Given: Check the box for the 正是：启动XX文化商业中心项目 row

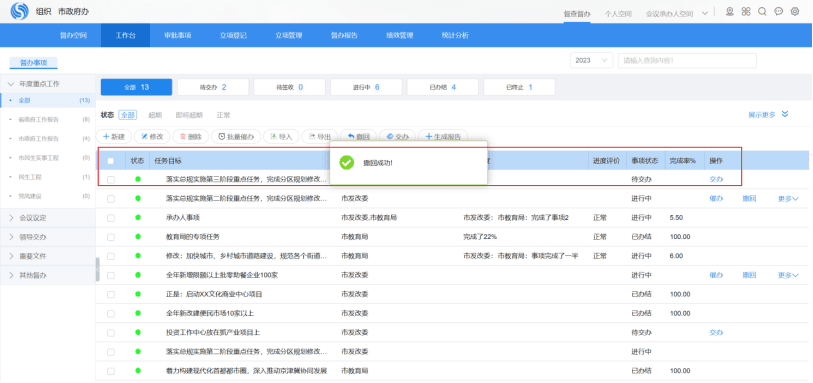Looking at the screenshot, I should (x=110, y=294).
